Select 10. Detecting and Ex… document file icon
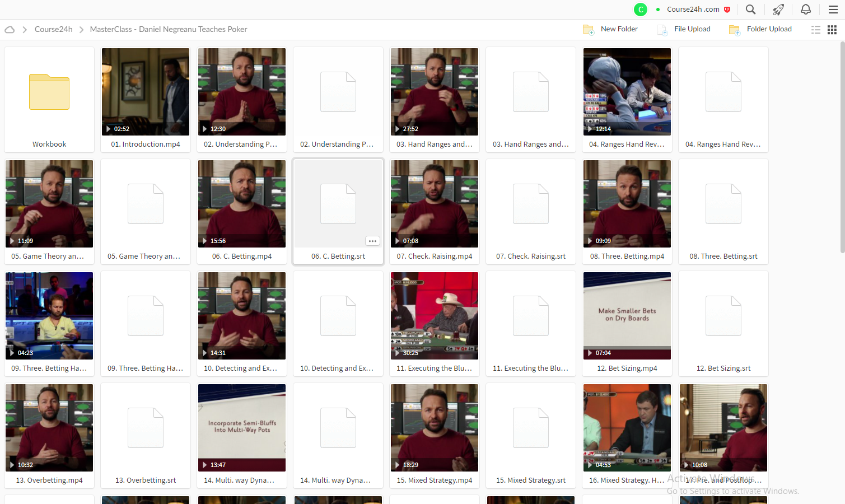Image resolution: width=845 pixels, height=504 pixels. pos(338,316)
